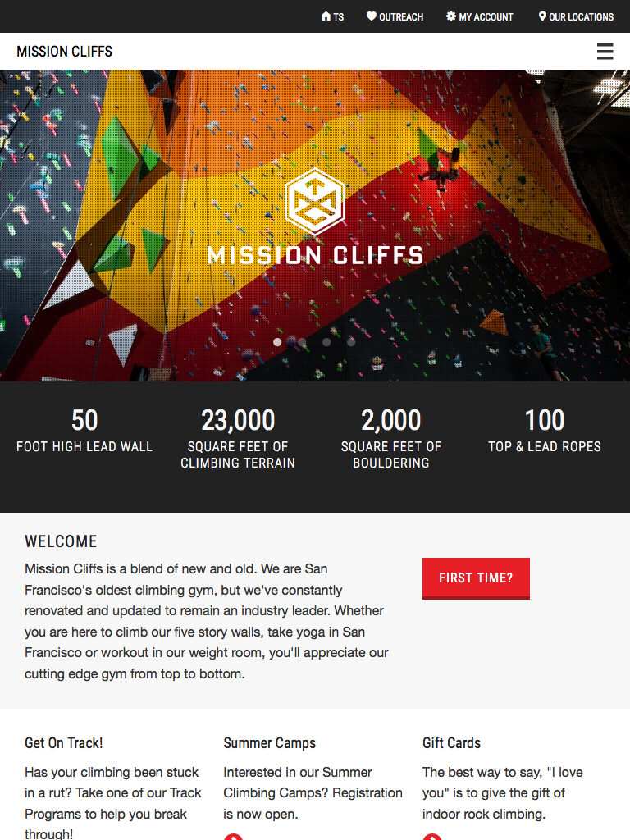The image size is (630, 840).
Task: Jump to the fourth carousel slide dot
Action: tap(351, 342)
